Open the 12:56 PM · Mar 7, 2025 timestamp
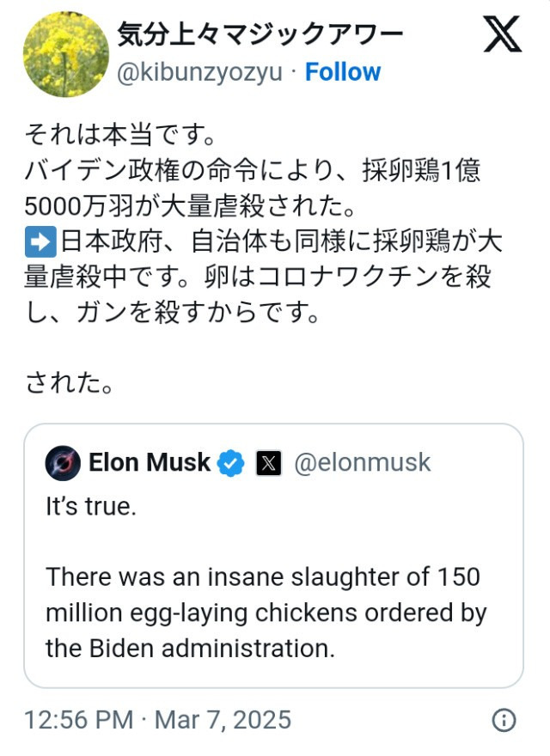 pyautogui.click(x=158, y=720)
